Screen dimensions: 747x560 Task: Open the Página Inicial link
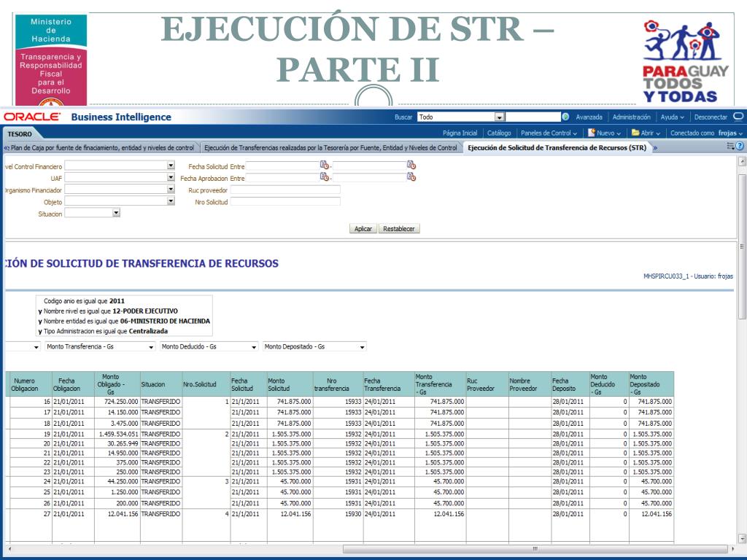(x=460, y=133)
